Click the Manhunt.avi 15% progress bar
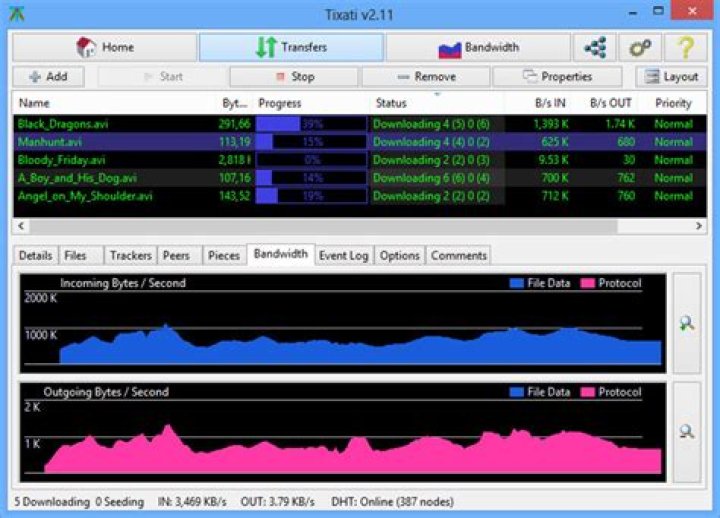The image size is (720, 518). 311,142
